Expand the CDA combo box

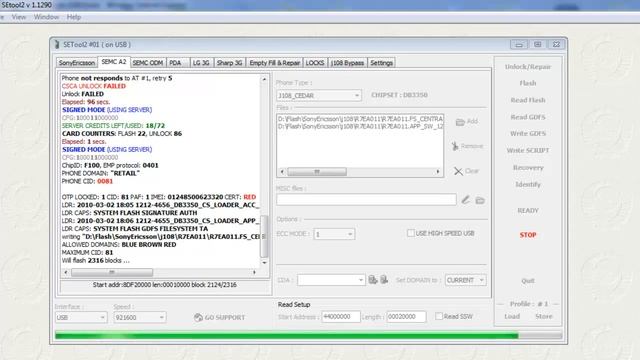[x=331, y=280]
